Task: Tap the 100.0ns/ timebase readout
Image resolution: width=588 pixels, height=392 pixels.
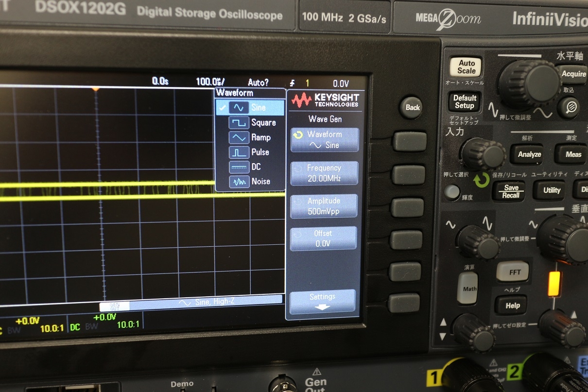Action: [210, 82]
